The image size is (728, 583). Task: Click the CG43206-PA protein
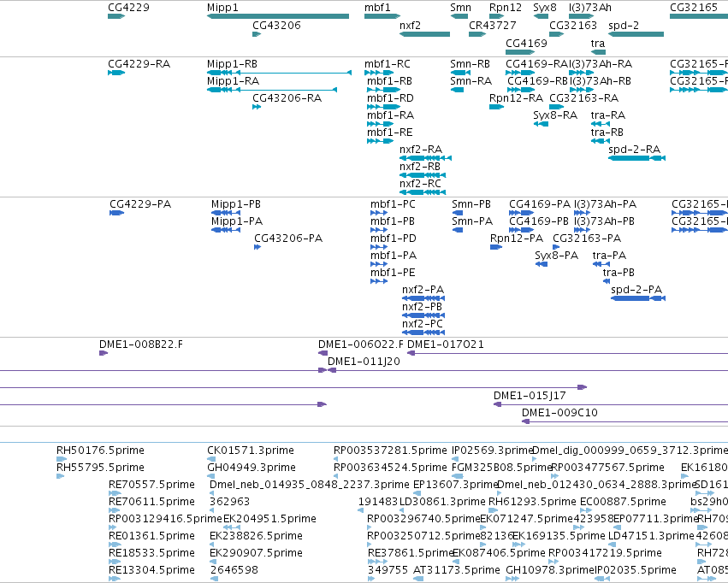click(x=257, y=247)
